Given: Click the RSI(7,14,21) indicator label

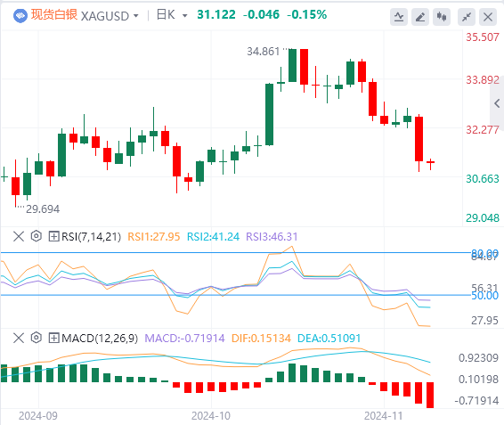Looking at the screenshot, I should [92, 237].
